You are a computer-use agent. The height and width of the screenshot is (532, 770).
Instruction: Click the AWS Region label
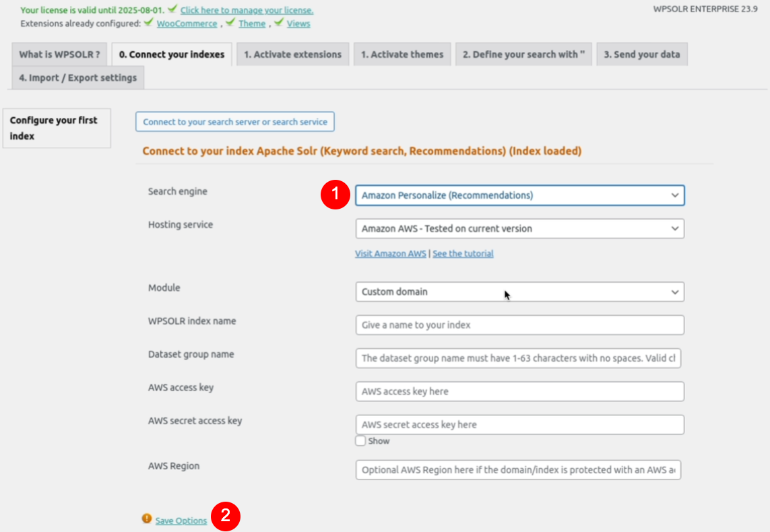pos(174,466)
